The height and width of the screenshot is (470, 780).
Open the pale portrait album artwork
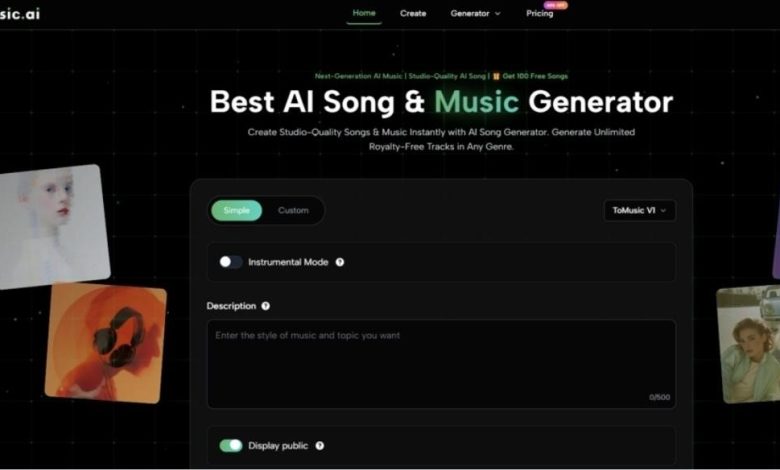point(53,226)
